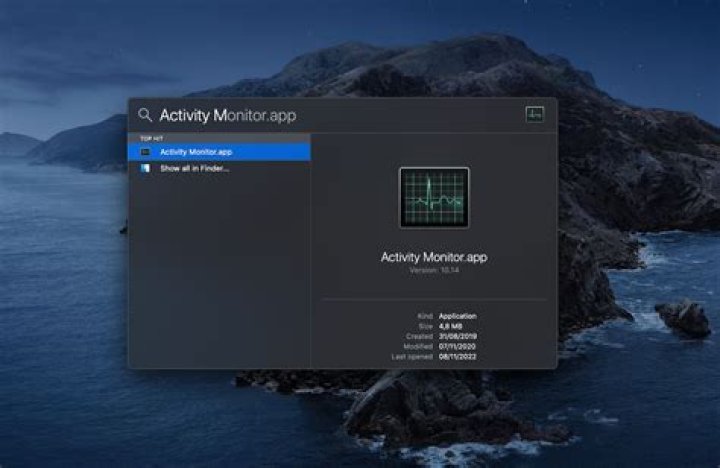Click the divider line above the Kind row
Viewport: 720px width, 468px height.
coord(433,299)
